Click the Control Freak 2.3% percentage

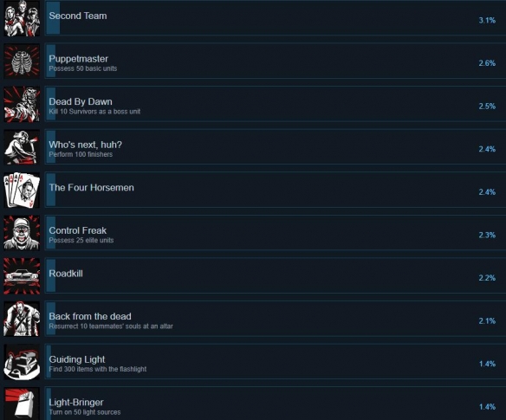tap(487, 235)
